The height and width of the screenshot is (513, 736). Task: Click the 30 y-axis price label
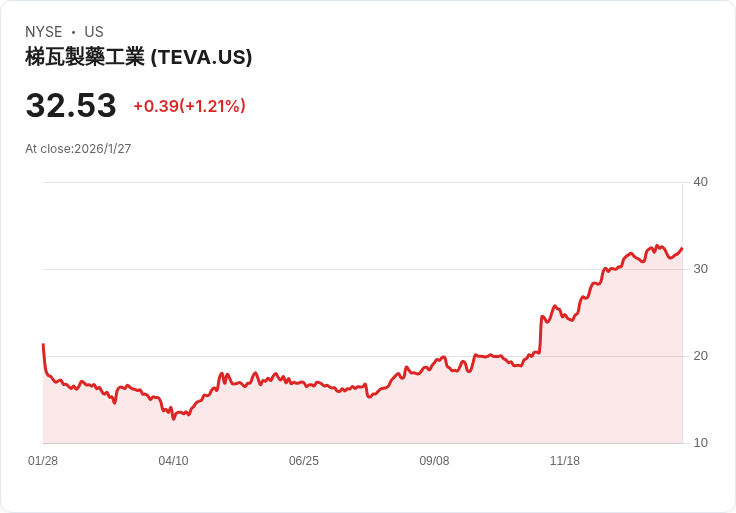click(x=700, y=269)
